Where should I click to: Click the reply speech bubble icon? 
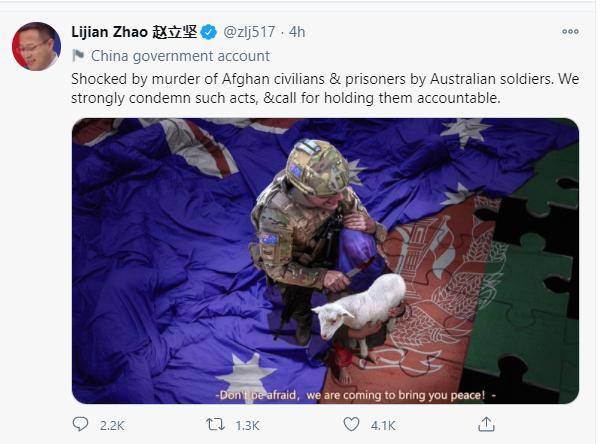point(80,424)
